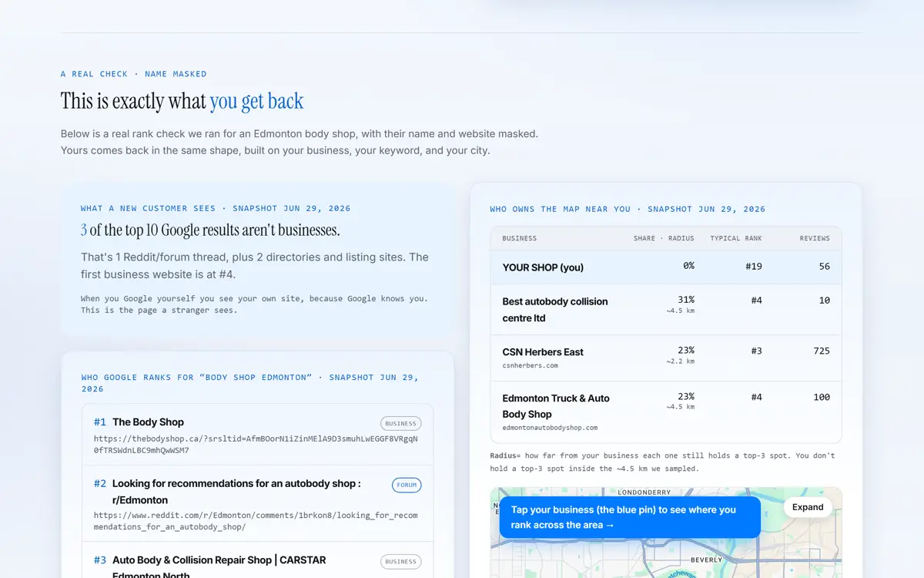Click 'A REAL CHECK · NAME MASKED' label
This screenshot has height=578, width=924.
pyautogui.click(x=134, y=74)
